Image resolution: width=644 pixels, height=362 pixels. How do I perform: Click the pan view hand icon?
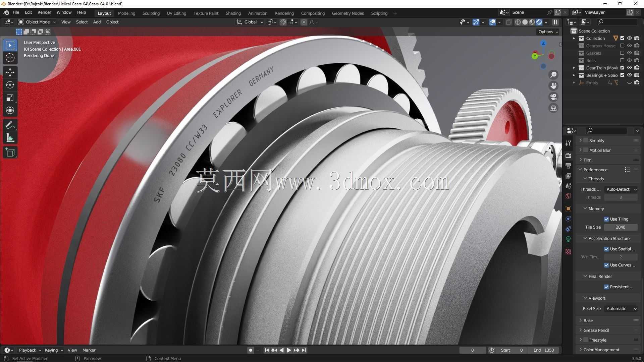click(x=553, y=86)
